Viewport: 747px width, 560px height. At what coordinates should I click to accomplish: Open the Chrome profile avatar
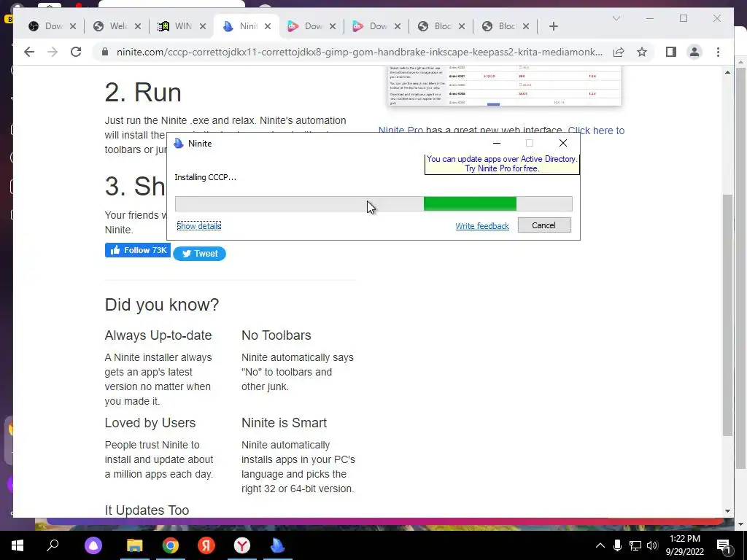click(694, 52)
